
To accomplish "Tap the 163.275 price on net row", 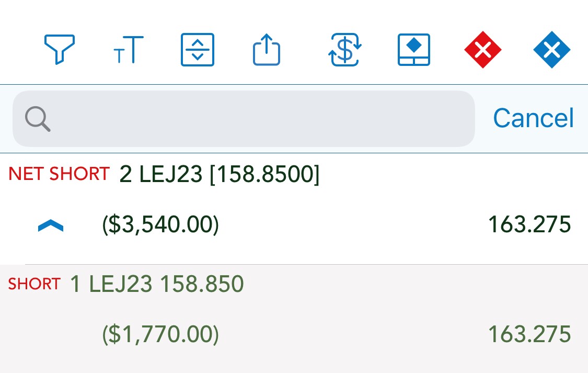I will [x=529, y=224].
